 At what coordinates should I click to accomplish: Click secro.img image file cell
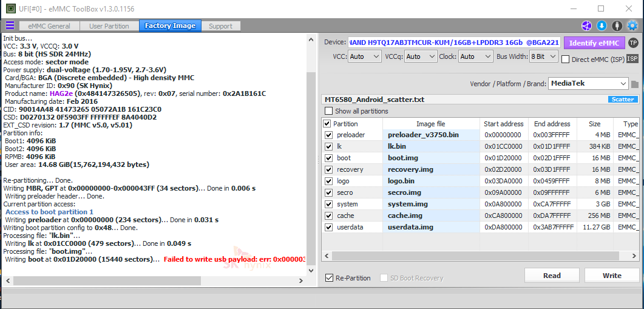point(431,192)
